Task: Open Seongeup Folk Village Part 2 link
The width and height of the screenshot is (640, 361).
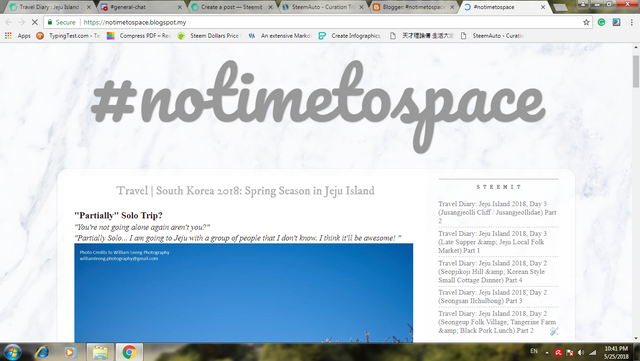Action: (x=497, y=322)
